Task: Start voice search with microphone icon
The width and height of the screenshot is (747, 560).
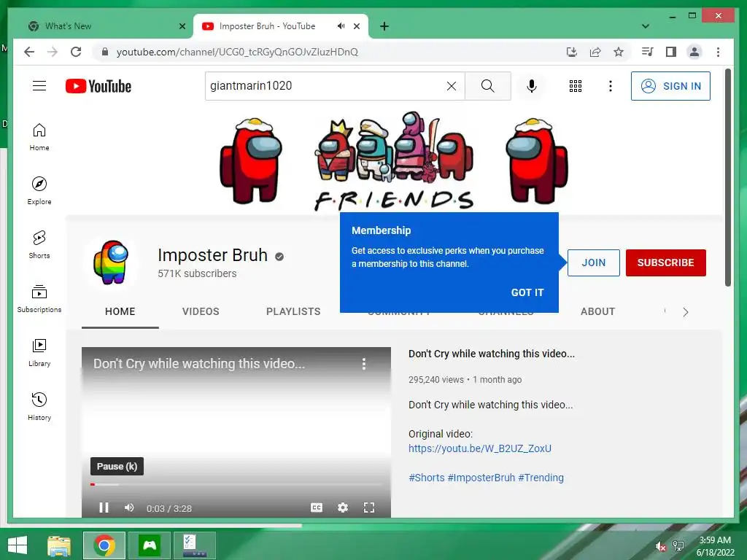Action: coord(532,86)
